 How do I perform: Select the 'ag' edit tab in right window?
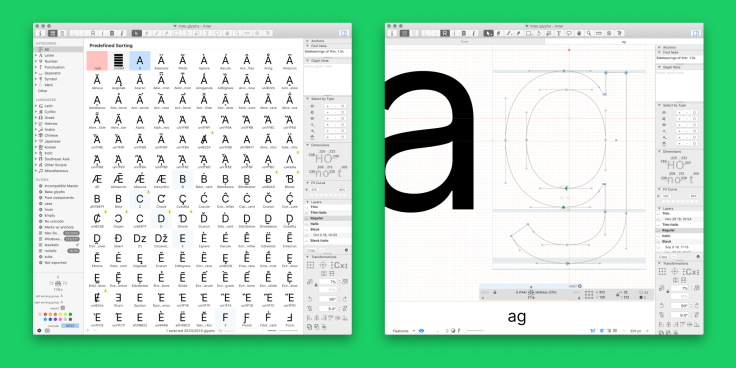pos(624,41)
